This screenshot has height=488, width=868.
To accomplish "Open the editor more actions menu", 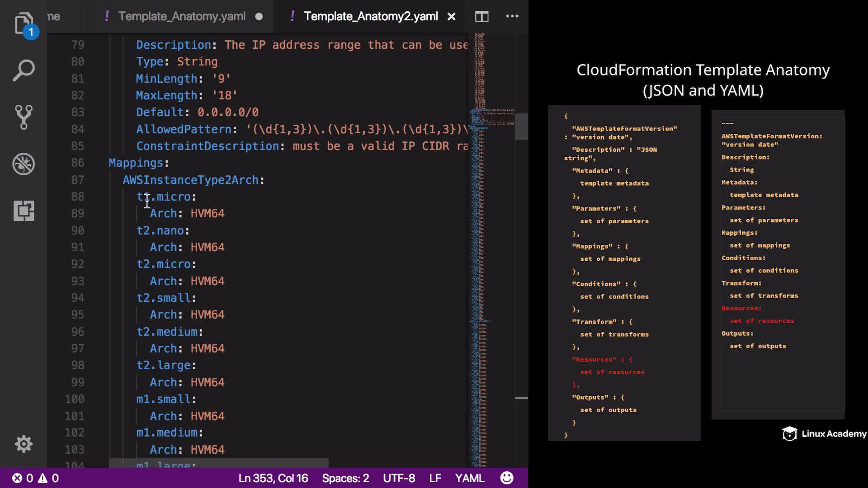I will (512, 16).
